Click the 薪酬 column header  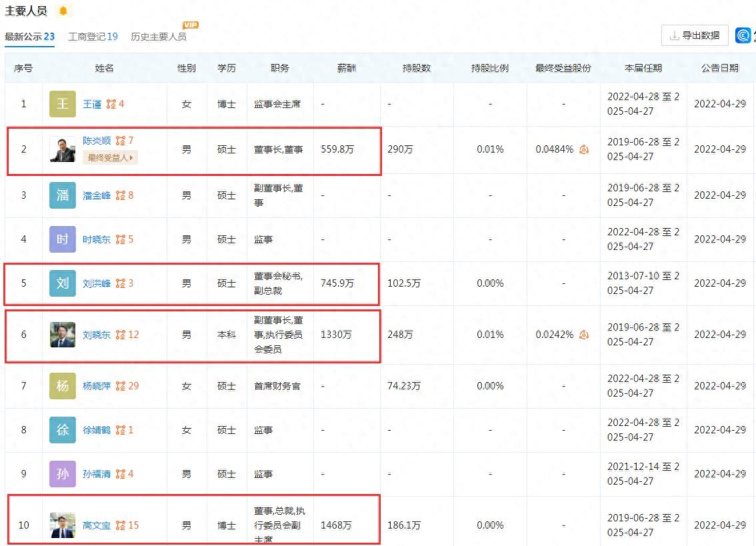click(x=347, y=68)
